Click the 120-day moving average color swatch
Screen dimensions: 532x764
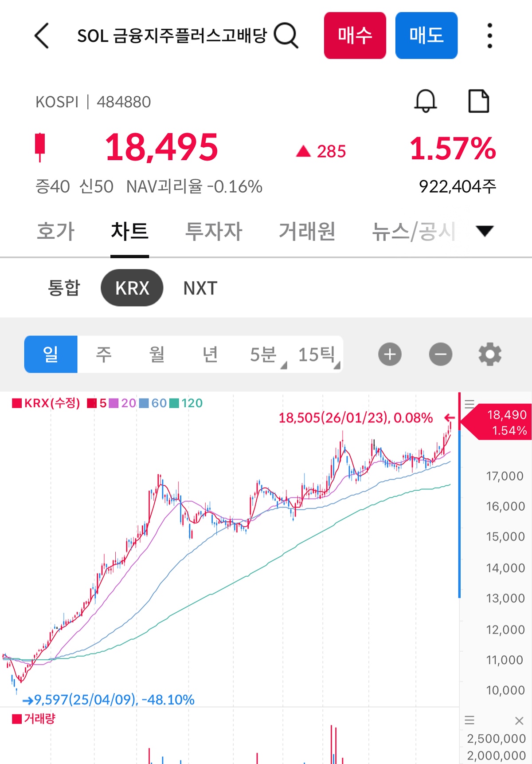[x=174, y=403]
